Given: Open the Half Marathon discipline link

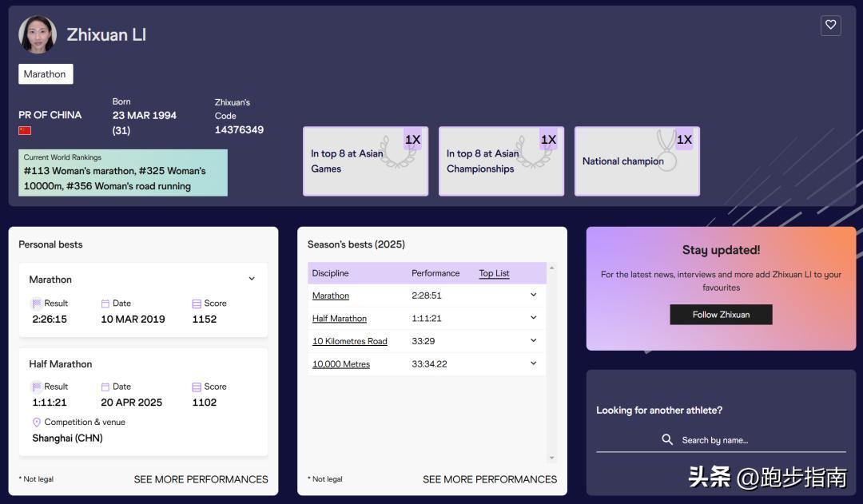Looking at the screenshot, I should (340, 319).
